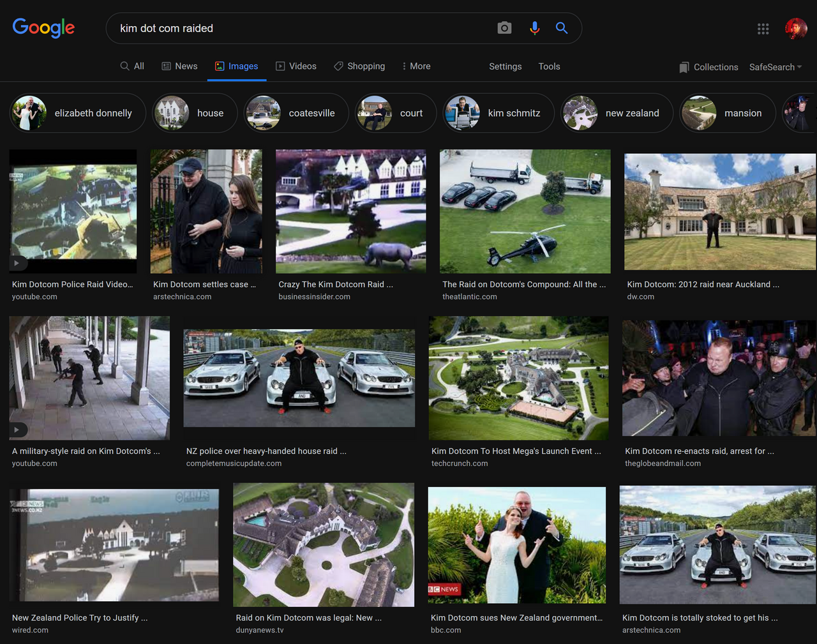This screenshot has height=644, width=817.
Task: Open 'Raid on Kim Dotcom was legal' link
Action: pyautogui.click(x=308, y=618)
